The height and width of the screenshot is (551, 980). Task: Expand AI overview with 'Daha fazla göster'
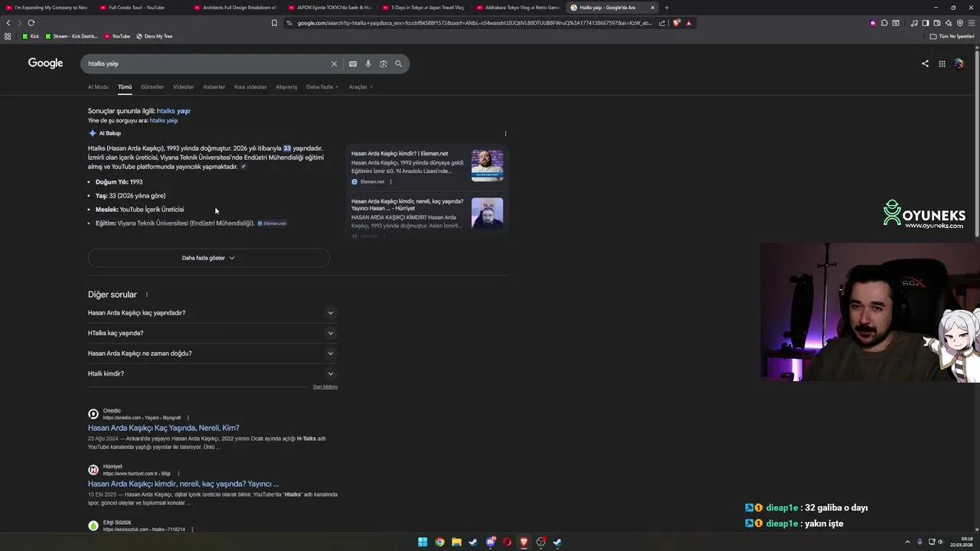pyautogui.click(x=208, y=258)
